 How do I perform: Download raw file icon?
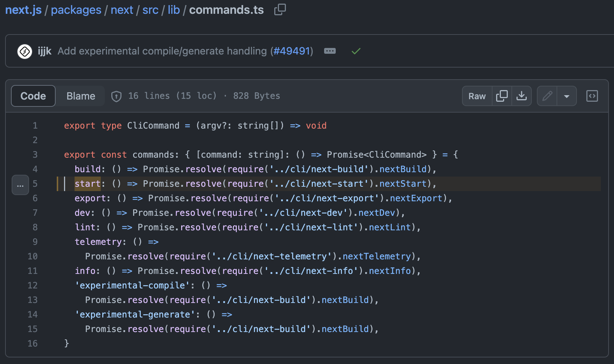tap(522, 96)
